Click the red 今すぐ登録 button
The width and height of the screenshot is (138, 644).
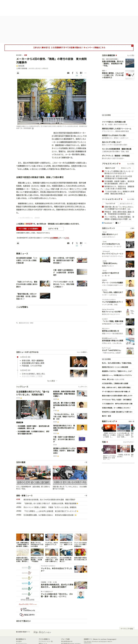click(x=29, y=229)
